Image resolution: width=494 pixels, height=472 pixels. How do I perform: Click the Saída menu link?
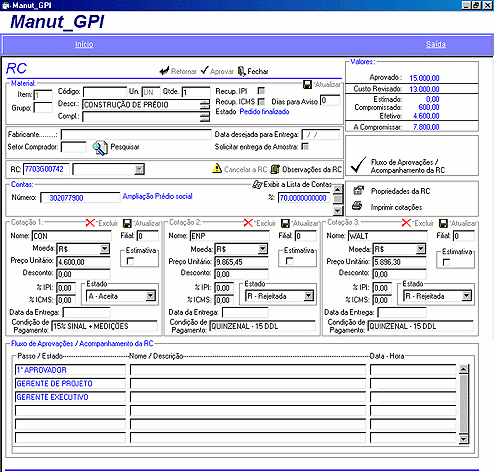point(435,44)
